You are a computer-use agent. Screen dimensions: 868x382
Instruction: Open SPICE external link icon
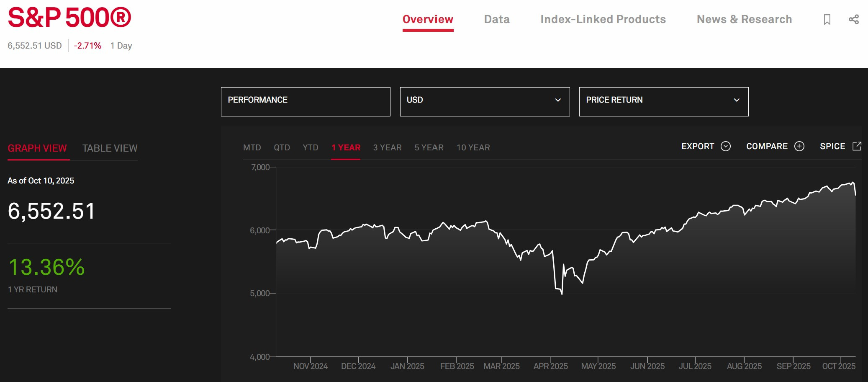857,146
